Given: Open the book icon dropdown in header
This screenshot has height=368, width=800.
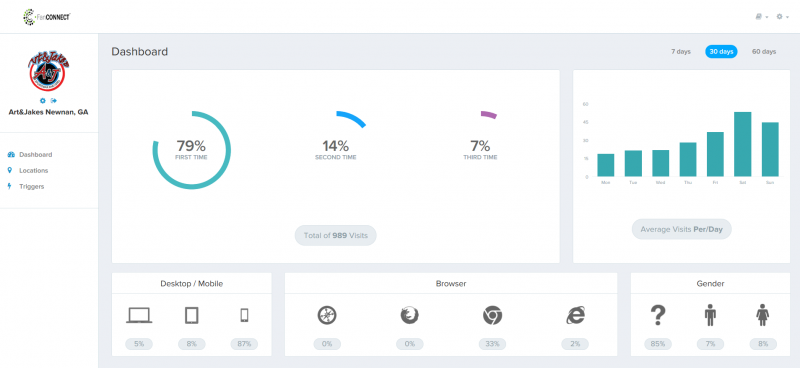Looking at the screenshot, I should 762,17.
